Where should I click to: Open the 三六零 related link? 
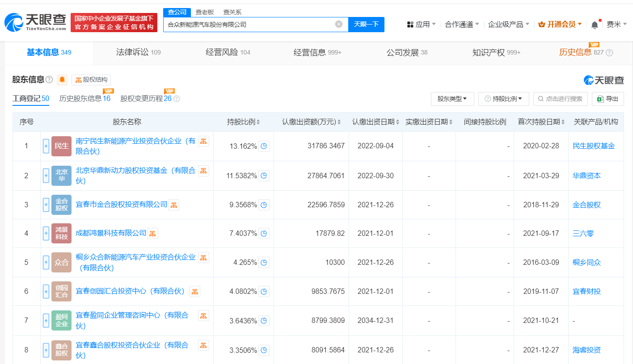point(583,233)
